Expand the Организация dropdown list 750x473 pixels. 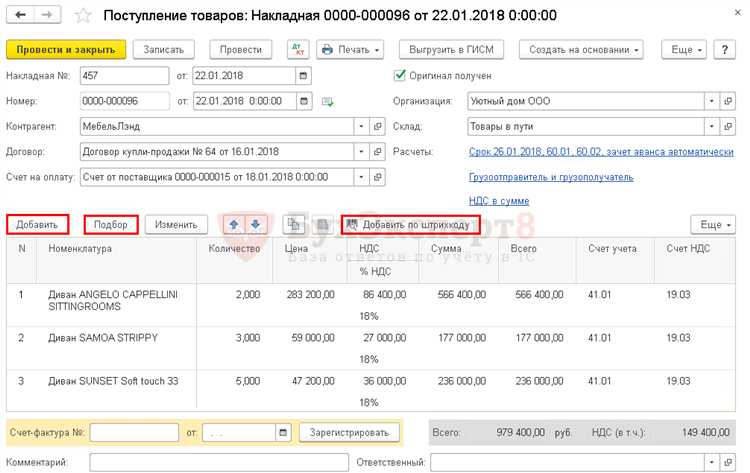tap(711, 101)
